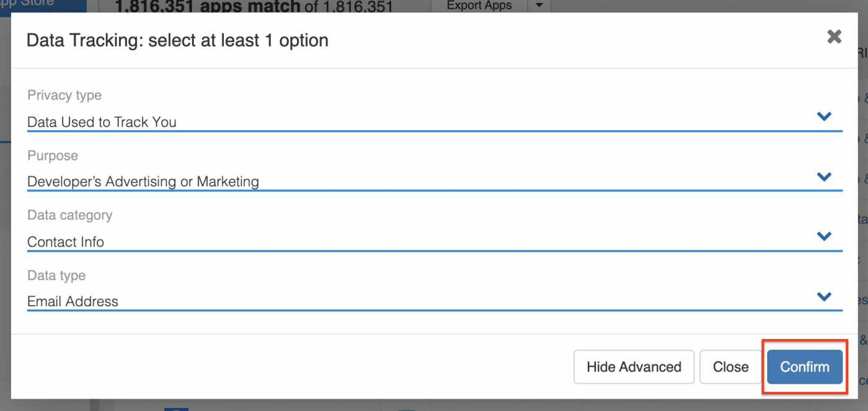Click the Data category label
The image size is (868, 411).
click(70, 215)
